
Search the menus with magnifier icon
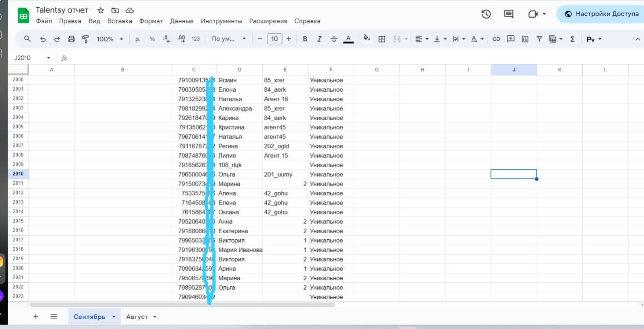click(27, 39)
